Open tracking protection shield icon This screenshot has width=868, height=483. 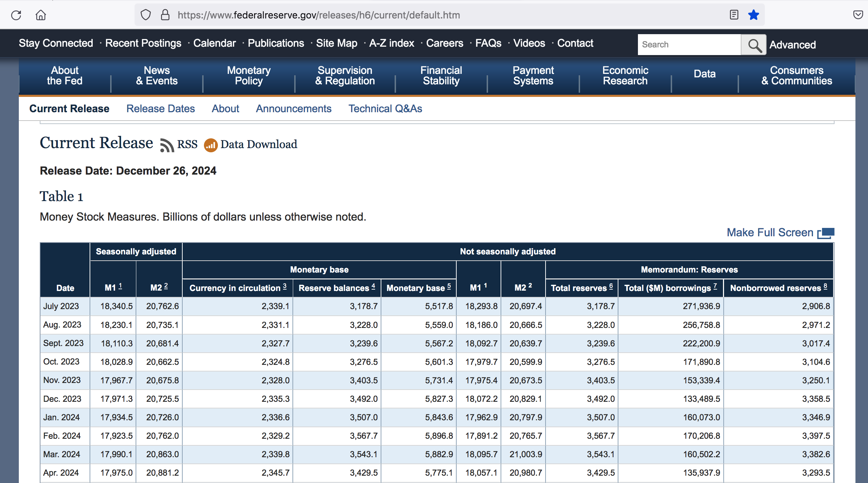[x=146, y=15]
